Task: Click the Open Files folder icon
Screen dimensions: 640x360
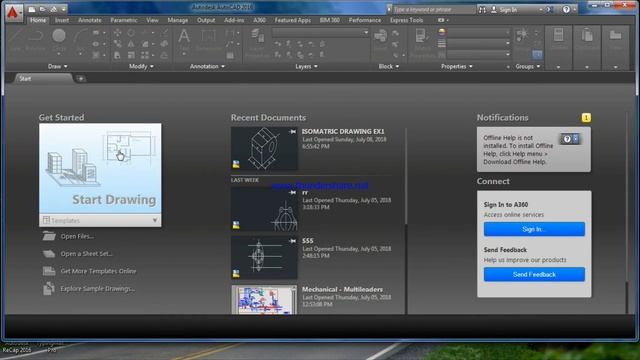Action: coord(49,236)
